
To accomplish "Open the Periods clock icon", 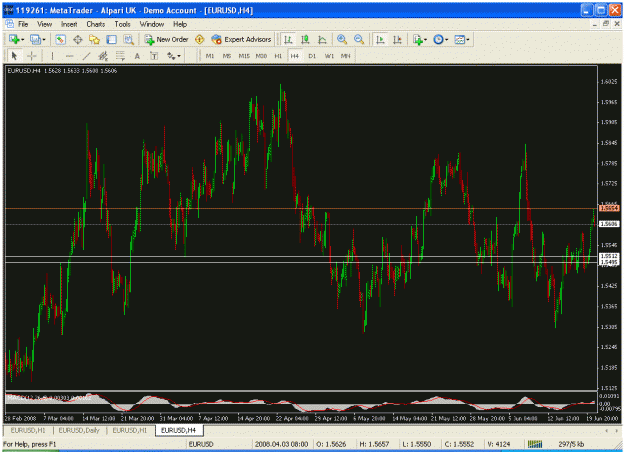I will pyautogui.click(x=438, y=39).
